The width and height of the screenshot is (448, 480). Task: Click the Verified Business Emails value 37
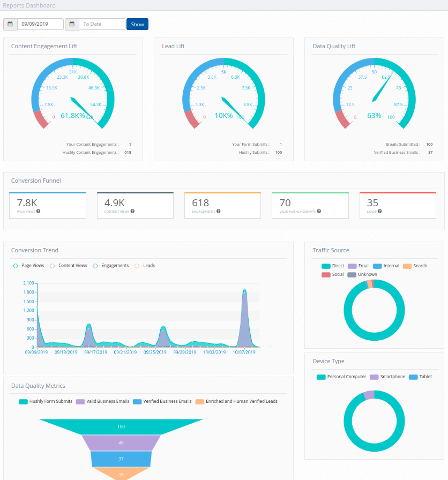tap(430, 153)
